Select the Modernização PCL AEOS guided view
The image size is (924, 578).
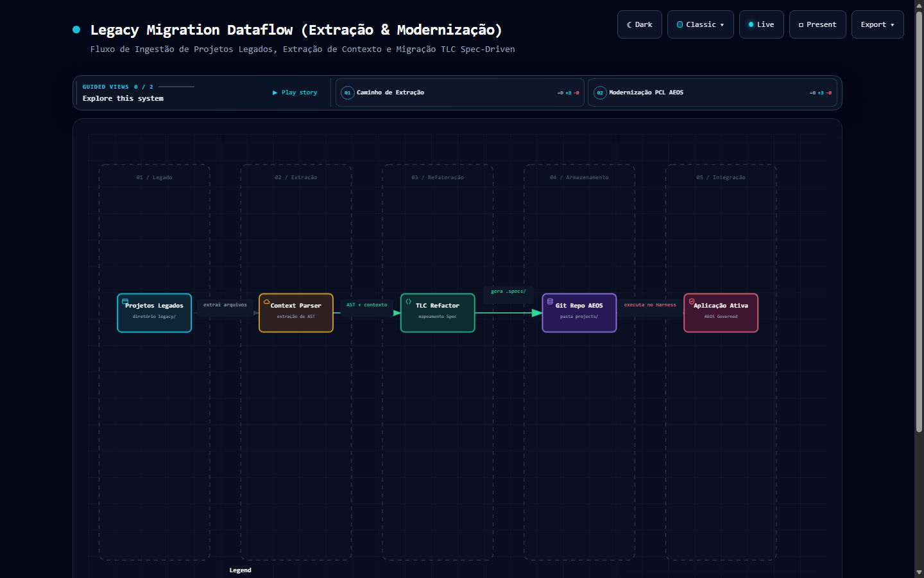point(712,92)
